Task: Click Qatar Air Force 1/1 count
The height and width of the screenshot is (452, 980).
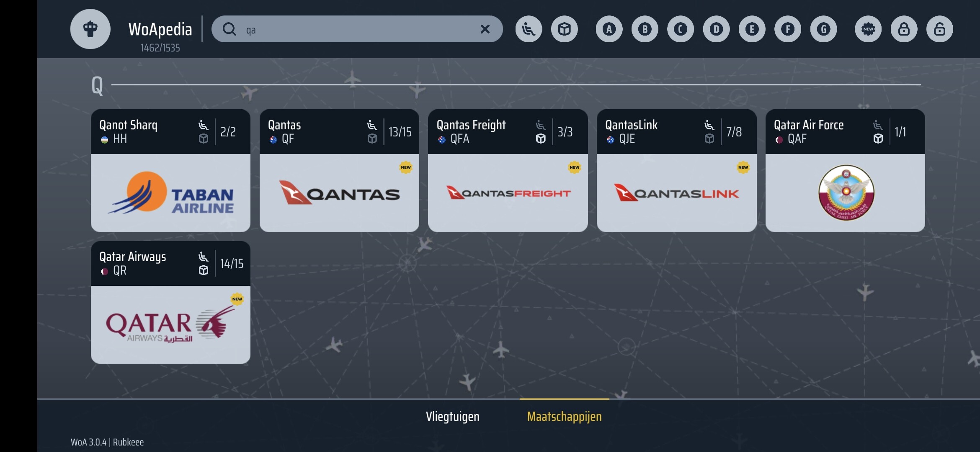Action: pos(900,132)
